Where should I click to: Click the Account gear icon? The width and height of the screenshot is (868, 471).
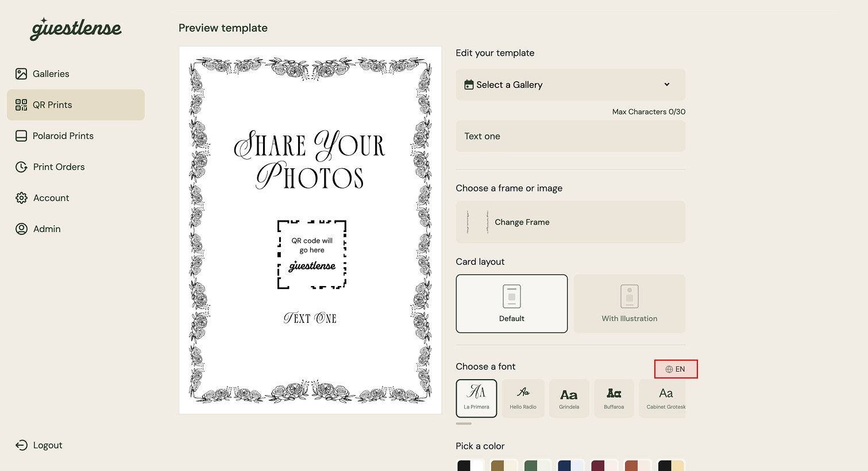click(x=21, y=198)
